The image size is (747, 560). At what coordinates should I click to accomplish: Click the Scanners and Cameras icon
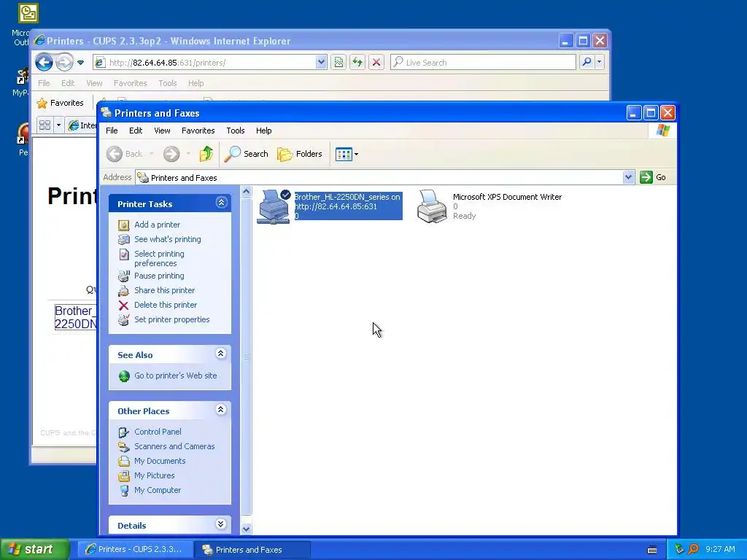pos(124,447)
